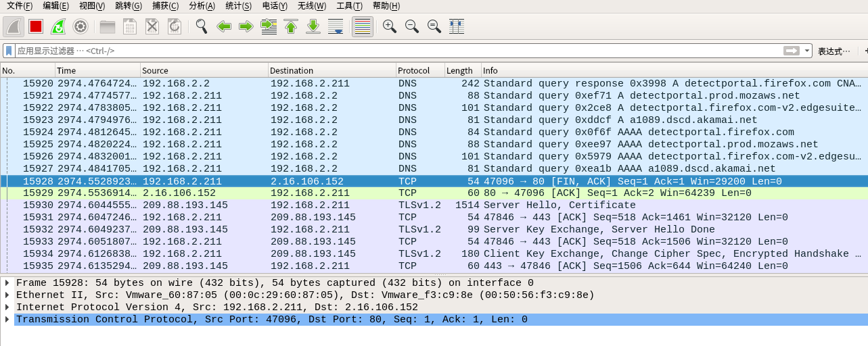Sort by the Length column header
The width and height of the screenshot is (868, 346).
point(462,70)
